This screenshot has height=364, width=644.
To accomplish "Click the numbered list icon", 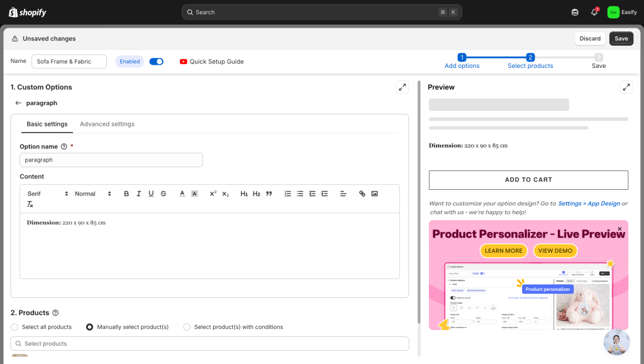I will [x=288, y=194].
